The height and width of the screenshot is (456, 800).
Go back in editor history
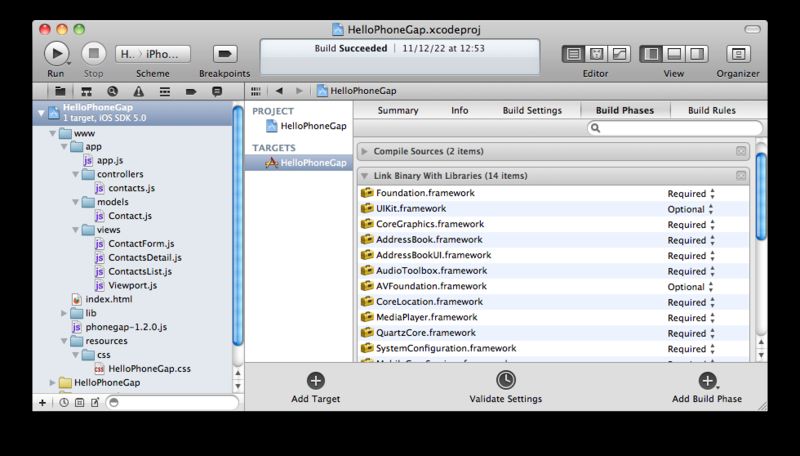click(x=279, y=91)
